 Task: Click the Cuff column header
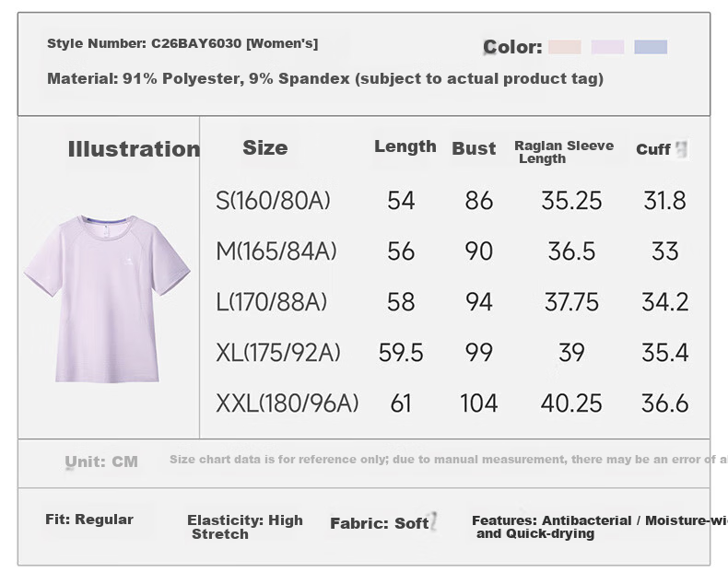pos(653,149)
